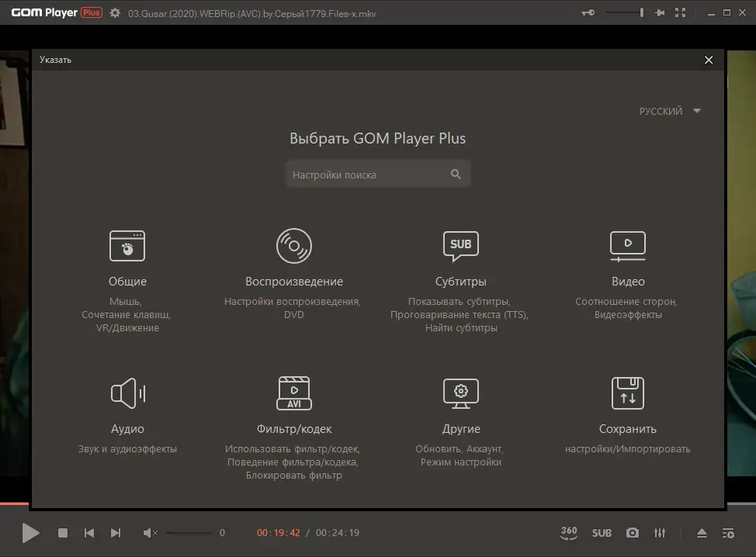Click the Другие category label
This screenshot has width=756, height=557.
coord(461,429)
